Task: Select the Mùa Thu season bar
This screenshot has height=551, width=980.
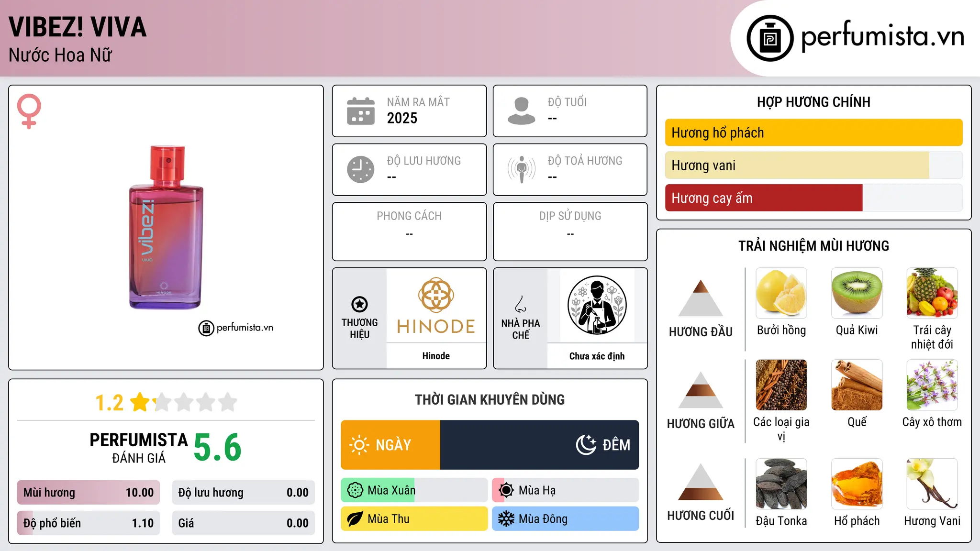Action: (x=414, y=519)
